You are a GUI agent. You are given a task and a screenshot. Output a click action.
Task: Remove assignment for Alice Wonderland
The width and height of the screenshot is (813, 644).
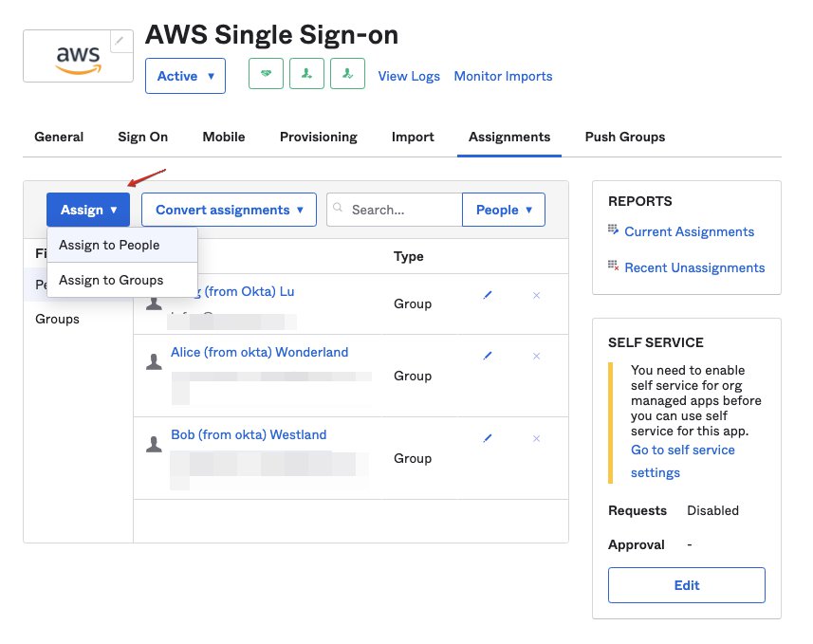point(537,356)
